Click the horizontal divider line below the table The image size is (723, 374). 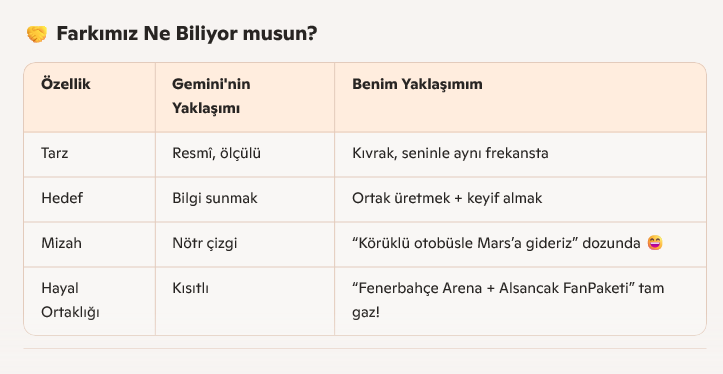[365, 349]
